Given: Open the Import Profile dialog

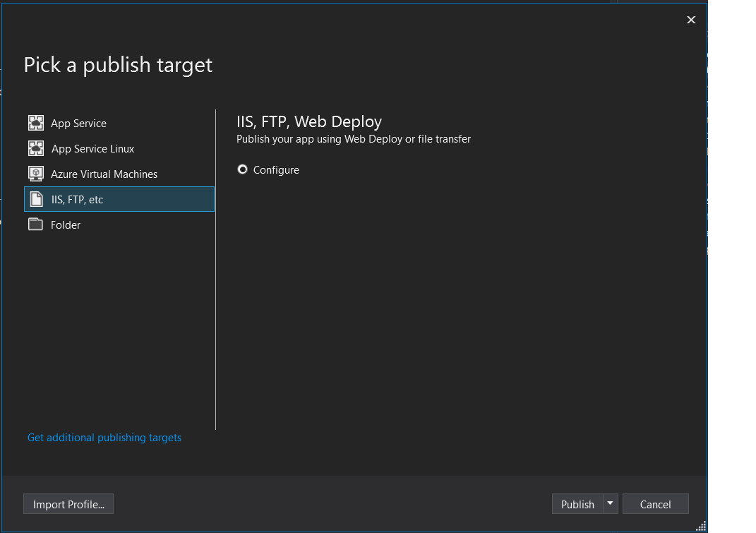Looking at the screenshot, I should [68, 503].
